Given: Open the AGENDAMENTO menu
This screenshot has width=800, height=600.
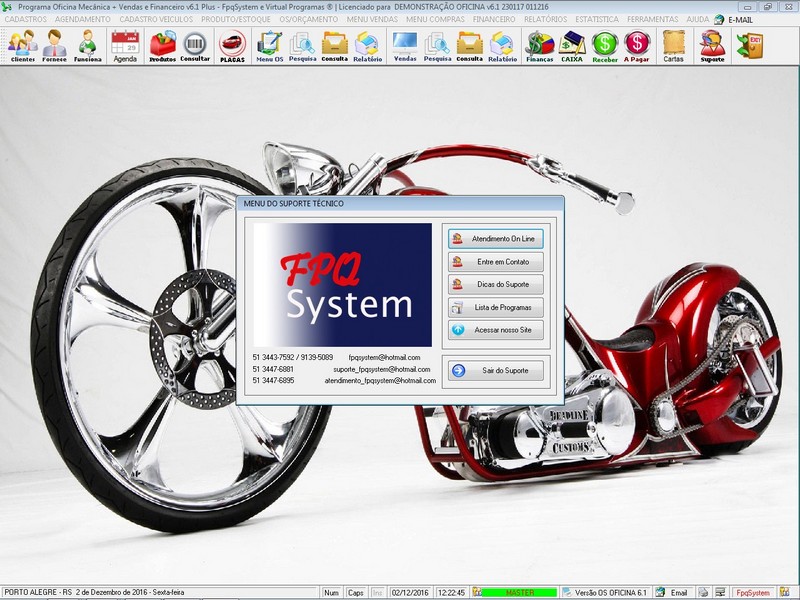Looking at the screenshot, I should 83,19.
